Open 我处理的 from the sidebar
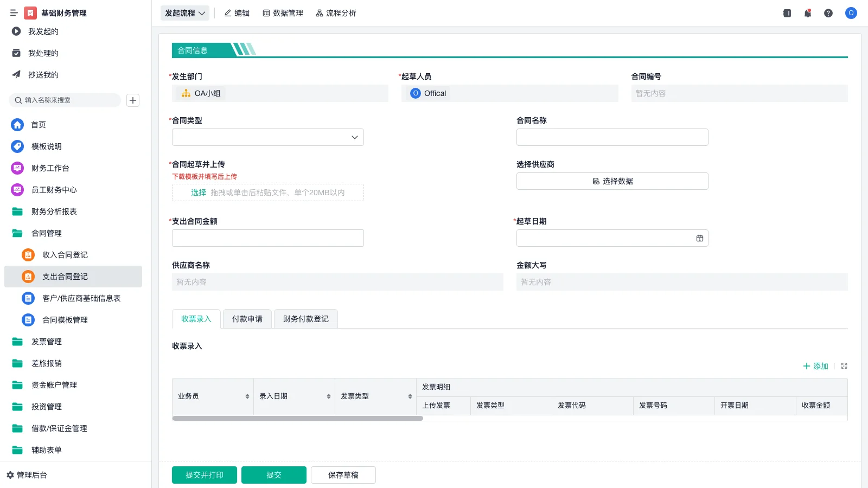 tap(43, 53)
